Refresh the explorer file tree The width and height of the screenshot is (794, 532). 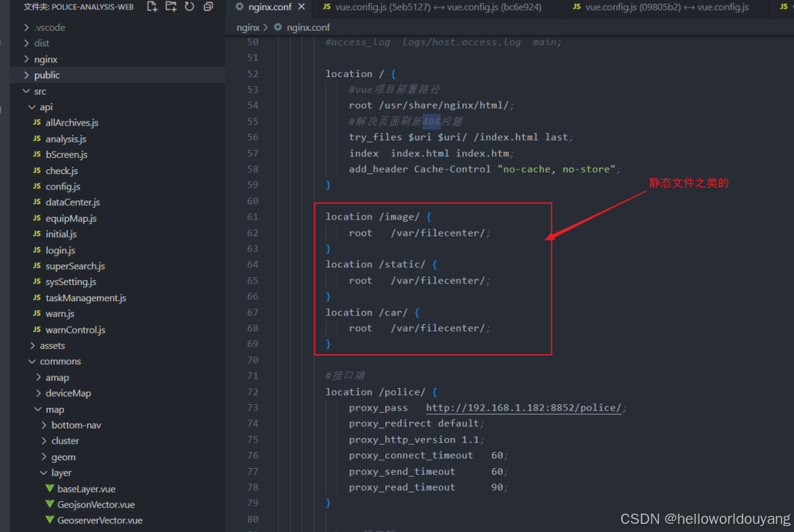click(190, 7)
